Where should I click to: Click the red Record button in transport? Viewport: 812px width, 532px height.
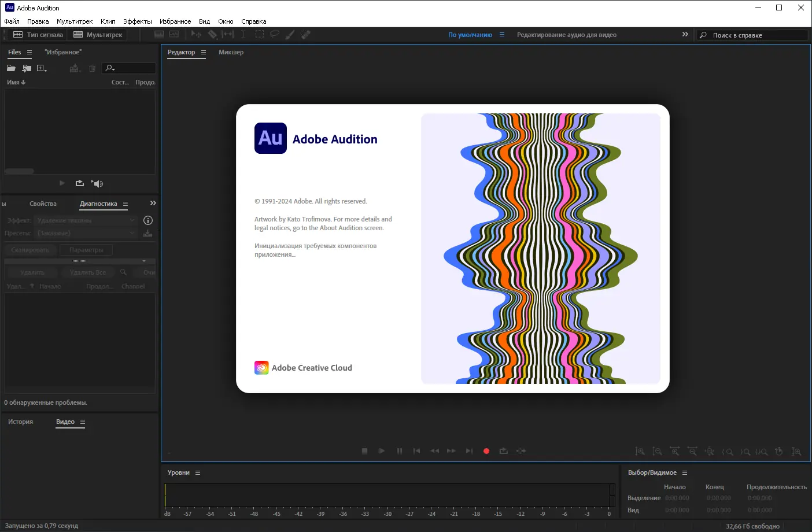coord(486,451)
